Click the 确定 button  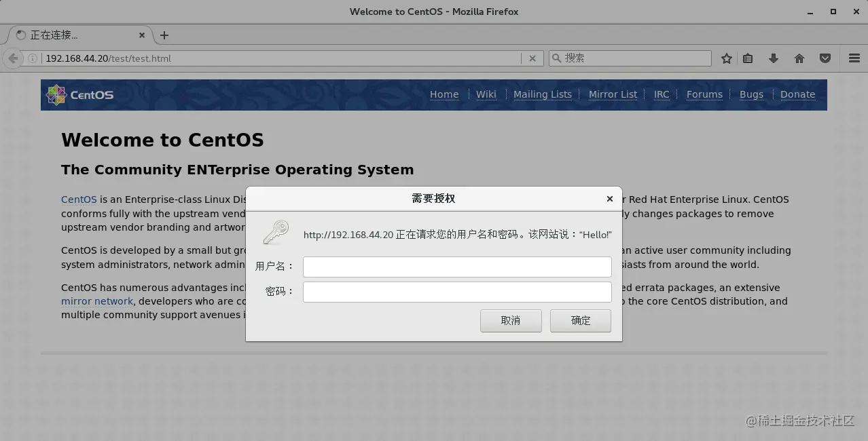coord(581,321)
